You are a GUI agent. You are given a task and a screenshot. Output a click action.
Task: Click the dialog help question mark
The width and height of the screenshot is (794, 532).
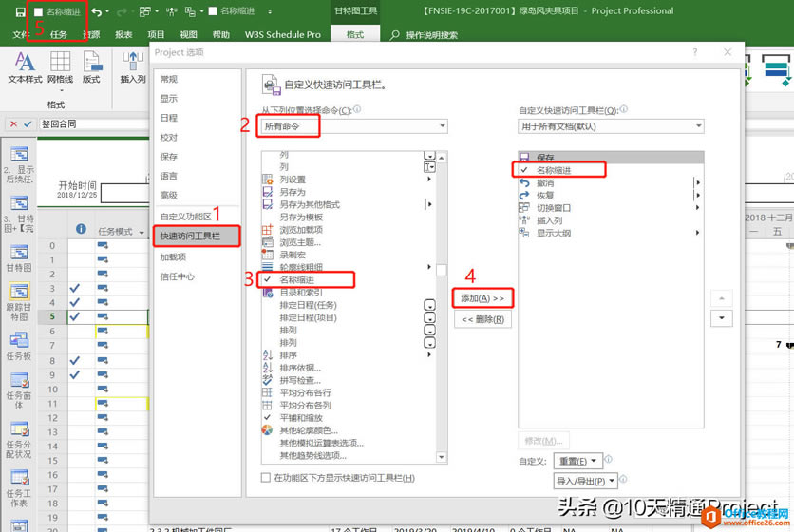[695, 52]
